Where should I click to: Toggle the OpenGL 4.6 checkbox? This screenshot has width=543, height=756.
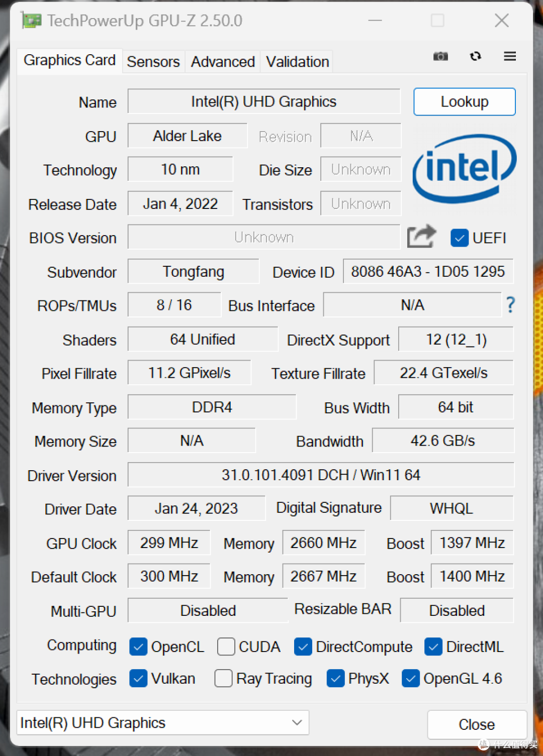[x=411, y=678]
